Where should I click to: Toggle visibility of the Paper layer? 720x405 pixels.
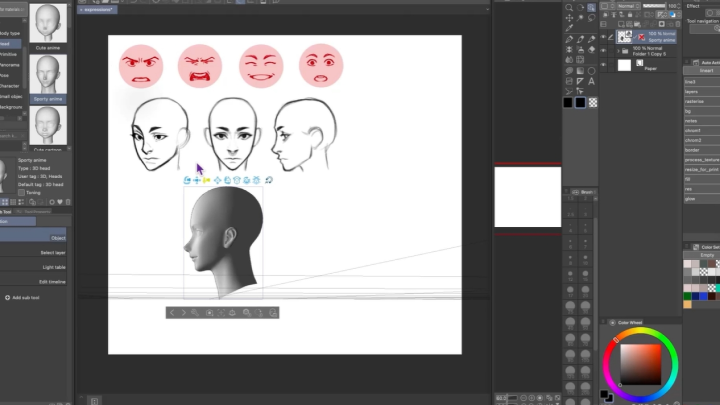(602, 65)
